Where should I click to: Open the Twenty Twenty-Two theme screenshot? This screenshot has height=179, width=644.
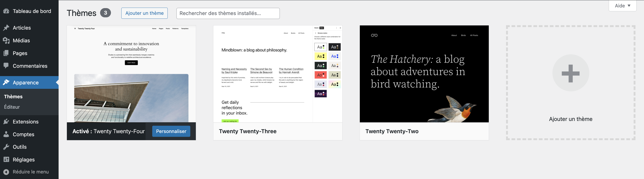(424, 74)
